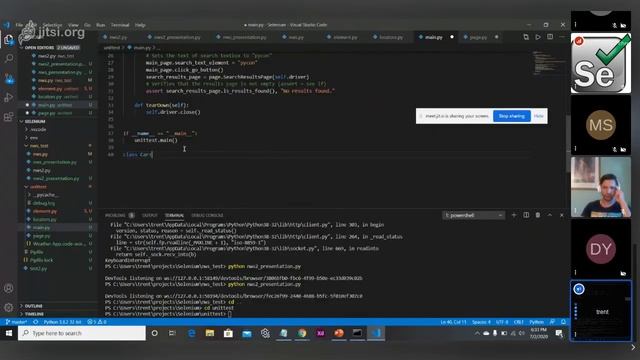The width and height of the screenshot is (640, 360).
Task: Open the View menu
Action: (73, 25)
